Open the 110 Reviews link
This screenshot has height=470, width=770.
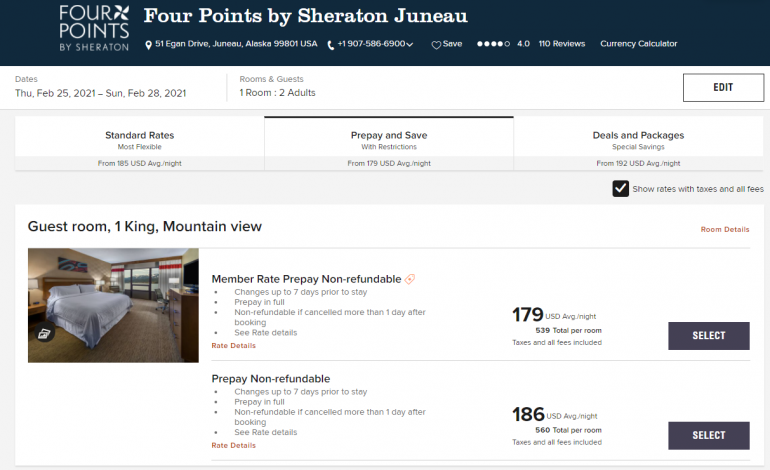pyautogui.click(x=560, y=44)
